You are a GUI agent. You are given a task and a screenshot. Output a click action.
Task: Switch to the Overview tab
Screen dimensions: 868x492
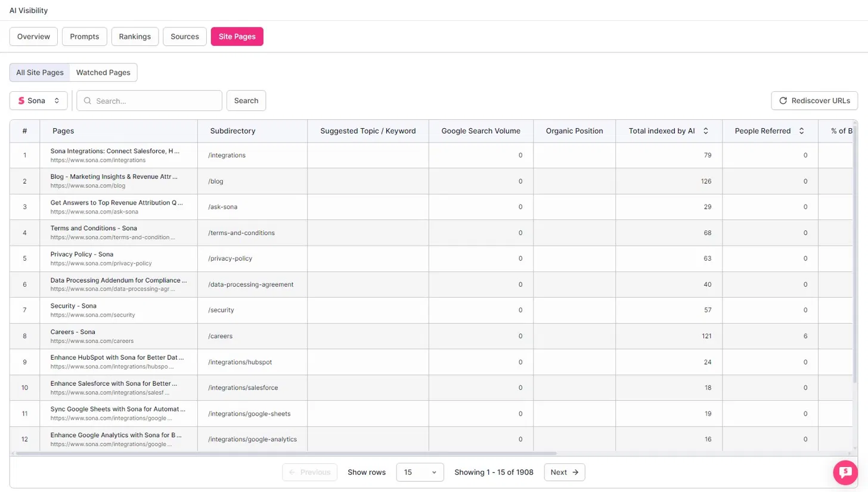coord(33,36)
